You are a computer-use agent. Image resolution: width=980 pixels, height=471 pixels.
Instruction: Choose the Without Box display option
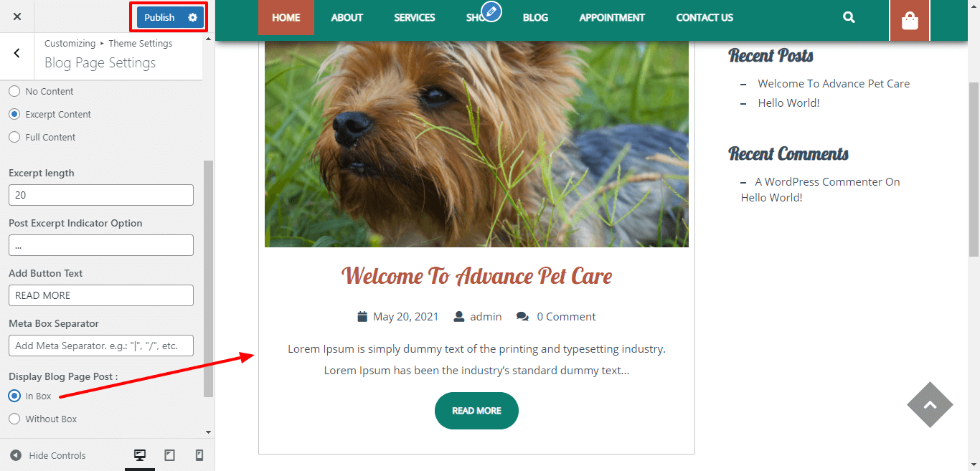[x=14, y=419]
